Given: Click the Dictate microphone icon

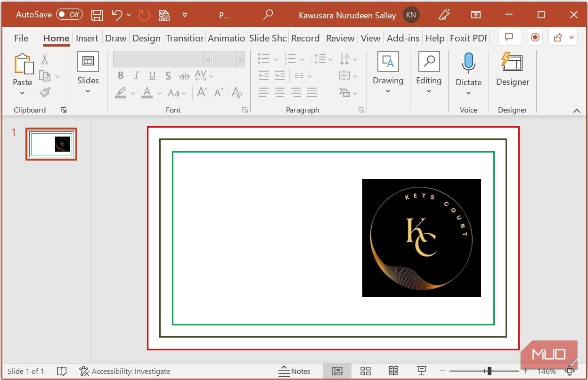Looking at the screenshot, I should 468,63.
